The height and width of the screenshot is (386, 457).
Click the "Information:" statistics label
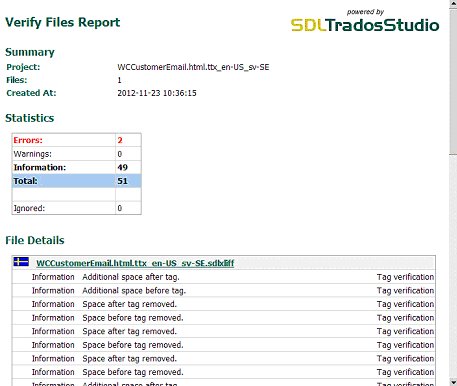point(40,167)
